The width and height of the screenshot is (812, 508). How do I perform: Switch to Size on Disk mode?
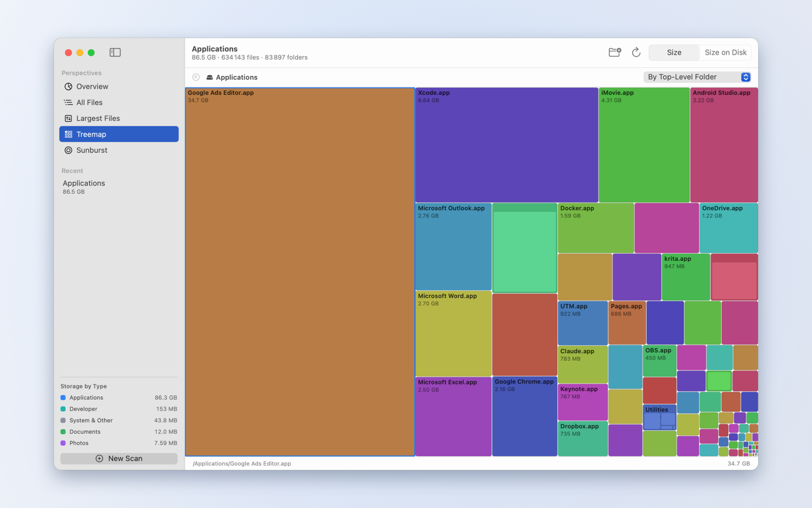[726, 52]
